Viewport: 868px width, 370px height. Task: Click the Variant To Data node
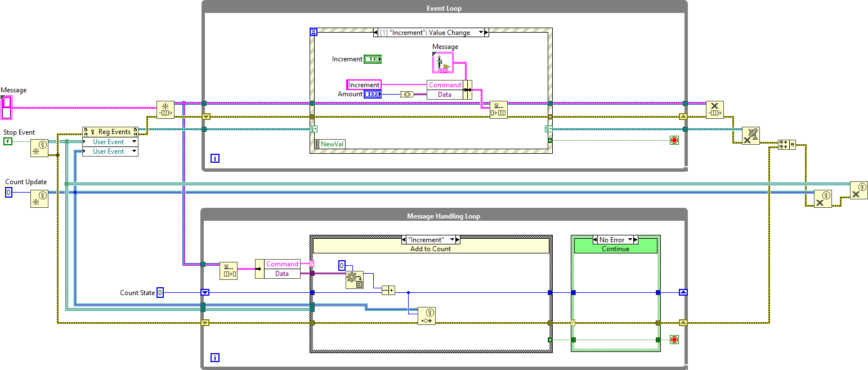(355, 280)
